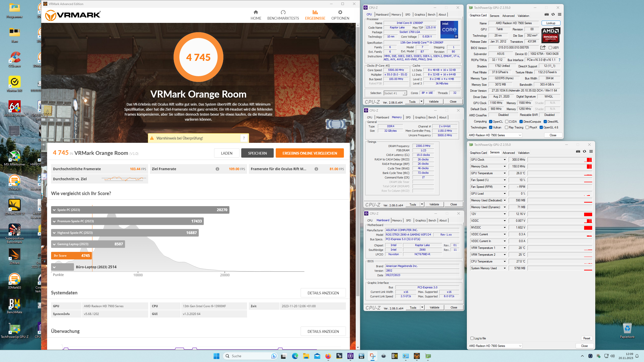
Task: Toggle Vulkan checkbox in GPU-Z
Action: pyautogui.click(x=491, y=127)
